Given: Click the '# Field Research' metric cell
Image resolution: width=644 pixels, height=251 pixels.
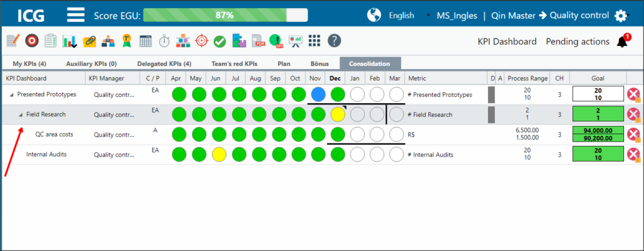Looking at the screenshot, I should (x=430, y=115).
